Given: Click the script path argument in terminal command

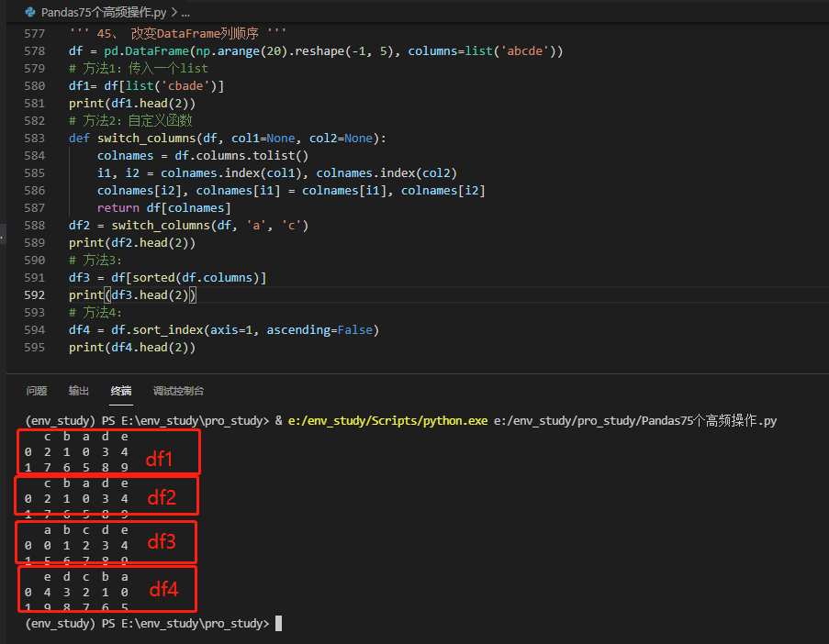Looking at the screenshot, I should [x=635, y=420].
